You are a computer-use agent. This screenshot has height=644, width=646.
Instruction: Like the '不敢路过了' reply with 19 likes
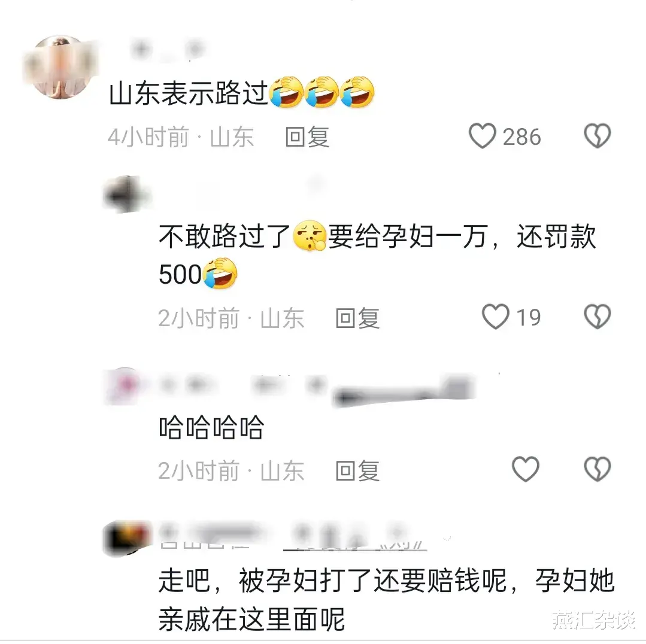496,317
